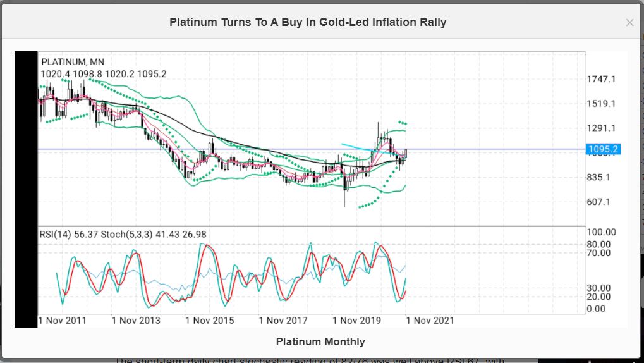Click the highlighted 1095.2 current price tag

[x=602, y=150]
